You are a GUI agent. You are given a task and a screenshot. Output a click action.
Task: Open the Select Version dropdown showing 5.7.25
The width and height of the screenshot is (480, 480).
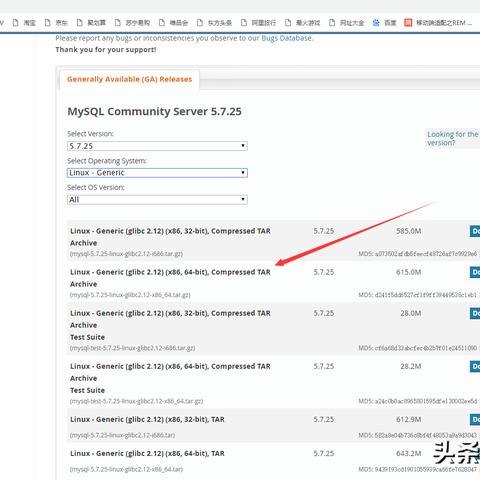click(157, 146)
